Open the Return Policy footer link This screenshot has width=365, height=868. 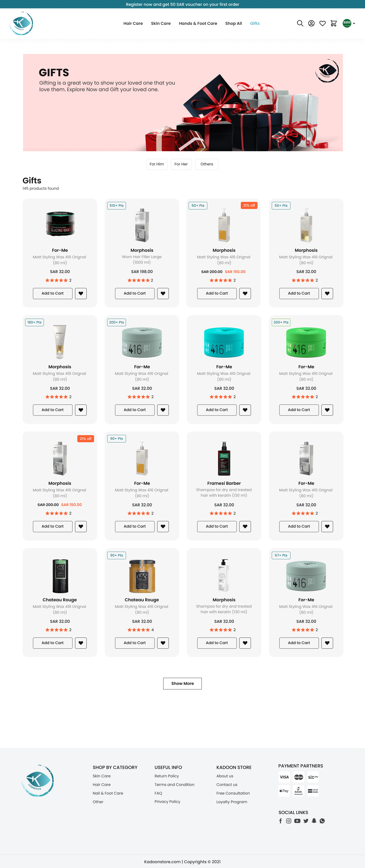(167, 776)
